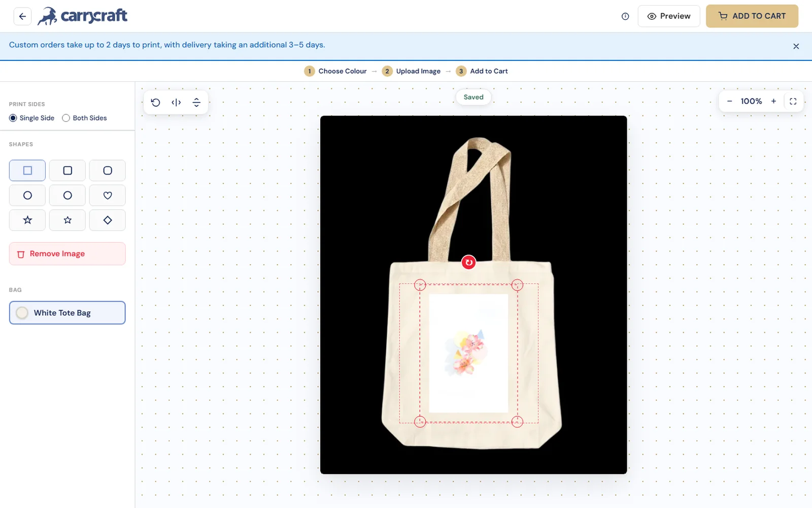Preview the custom tote bag design
This screenshot has height=508, width=812.
click(x=669, y=16)
